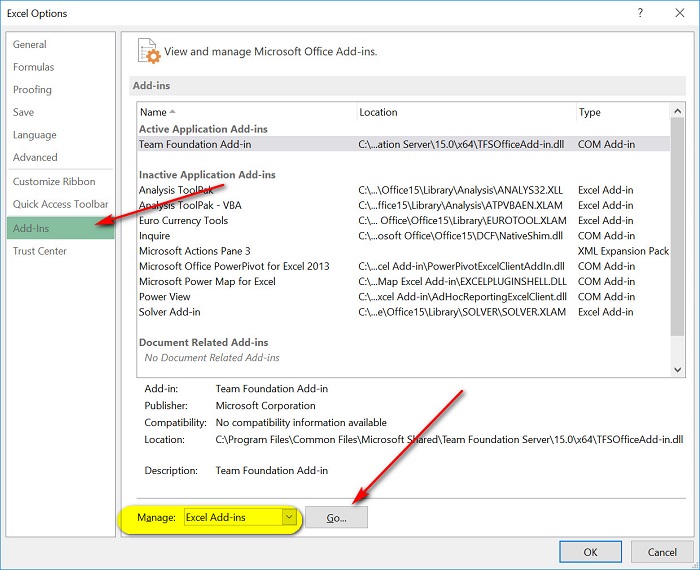The width and height of the screenshot is (700, 570).
Task: Select the Solver Add-in entry
Action: coord(169,312)
